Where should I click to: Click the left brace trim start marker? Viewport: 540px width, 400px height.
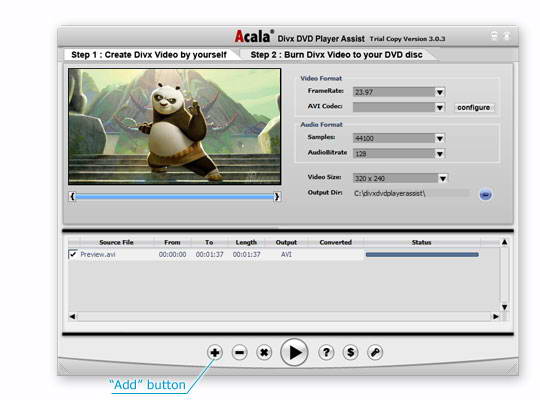72,196
